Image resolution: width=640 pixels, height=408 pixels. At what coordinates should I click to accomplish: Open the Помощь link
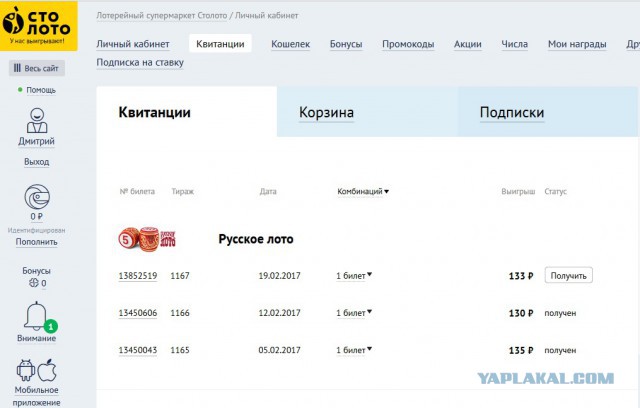pyautogui.click(x=41, y=90)
